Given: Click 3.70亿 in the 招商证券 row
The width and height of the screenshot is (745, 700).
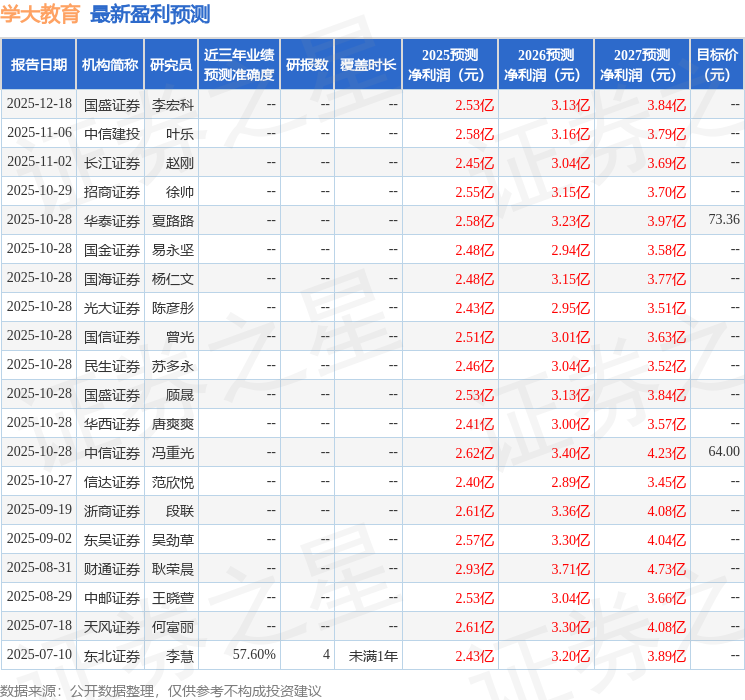Looking at the screenshot, I should pyautogui.click(x=667, y=192).
